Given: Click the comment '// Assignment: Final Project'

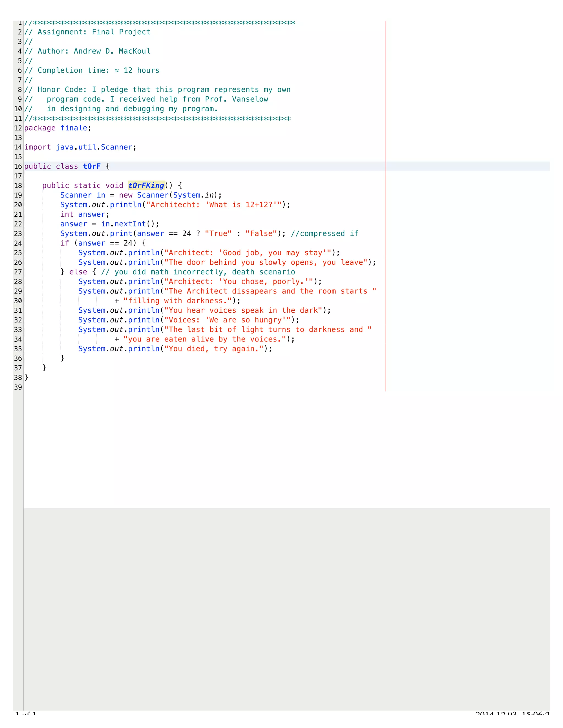Looking at the screenshot, I should click(x=87, y=32).
